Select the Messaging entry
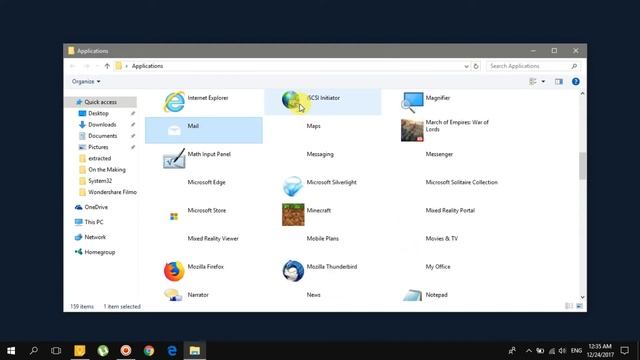This screenshot has height=360, width=640. coord(320,154)
